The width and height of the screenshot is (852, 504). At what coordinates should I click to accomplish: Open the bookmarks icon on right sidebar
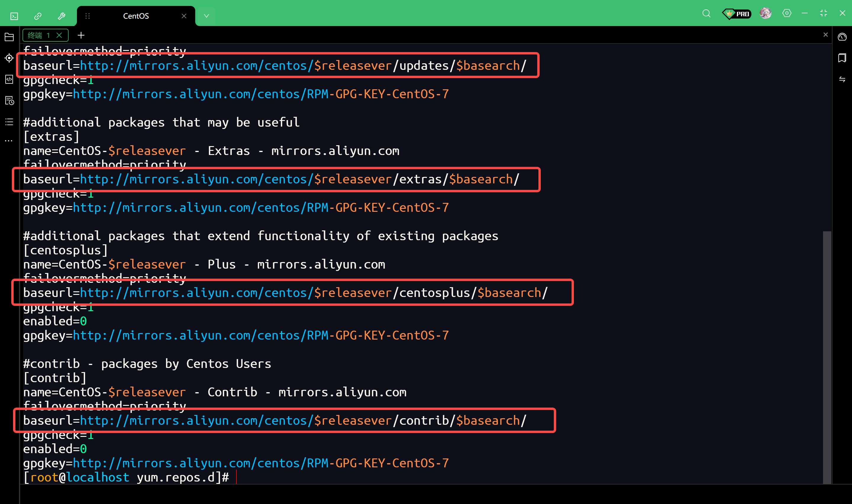(x=842, y=58)
